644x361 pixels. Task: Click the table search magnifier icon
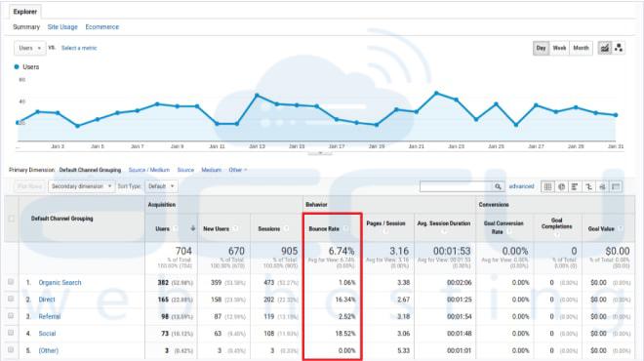pyautogui.click(x=498, y=186)
